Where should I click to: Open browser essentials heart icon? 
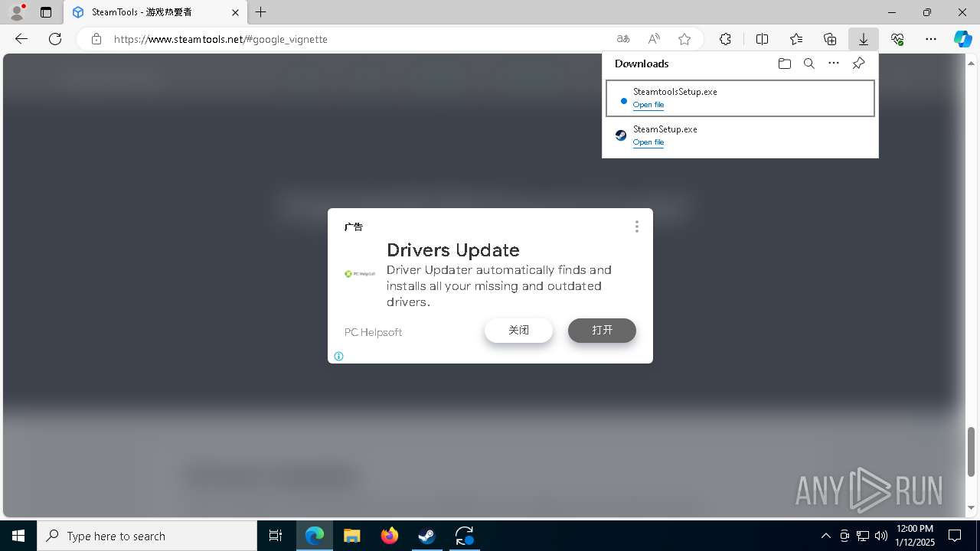coord(897,39)
